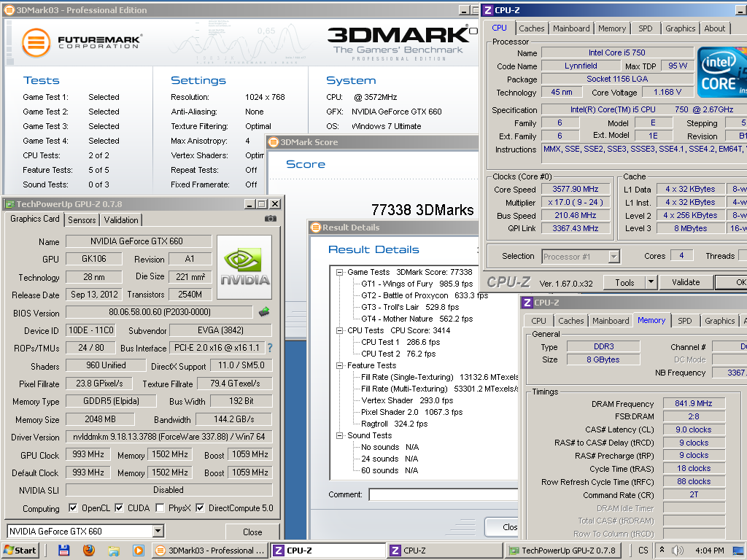Screen dimensions: 747x560
Task: Open the Caches tab in lower CPU-Z window
Action: click(x=570, y=321)
